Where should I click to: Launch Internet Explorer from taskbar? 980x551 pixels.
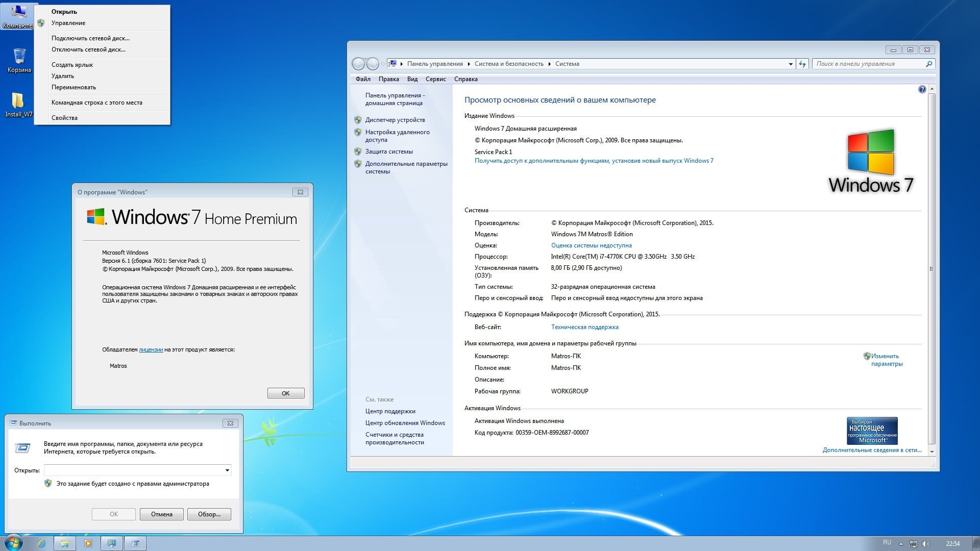[x=41, y=543]
